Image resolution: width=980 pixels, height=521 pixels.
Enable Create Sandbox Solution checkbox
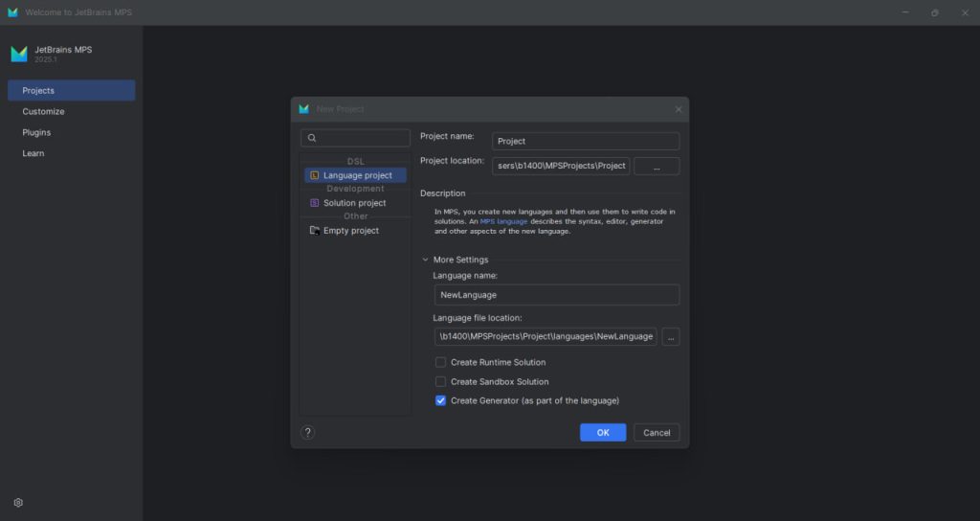(440, 381)
